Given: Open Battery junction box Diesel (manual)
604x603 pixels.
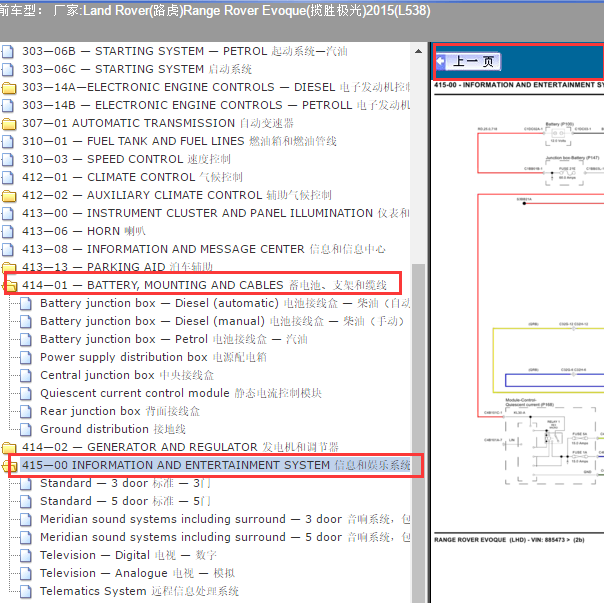Looking at the screenshot, I should [x=222, y=321].
